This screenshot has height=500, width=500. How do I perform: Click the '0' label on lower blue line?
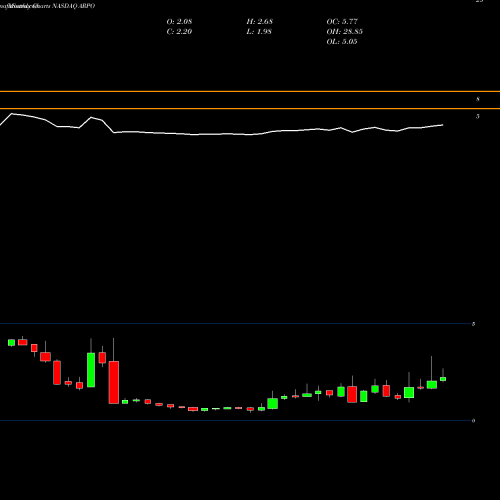pos(473,421)
